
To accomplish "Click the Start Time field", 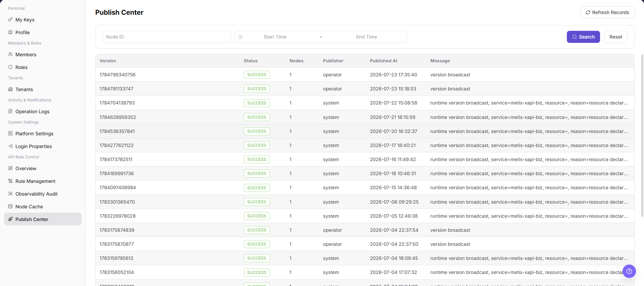I will pyautogui.click(x=275, y=37).
